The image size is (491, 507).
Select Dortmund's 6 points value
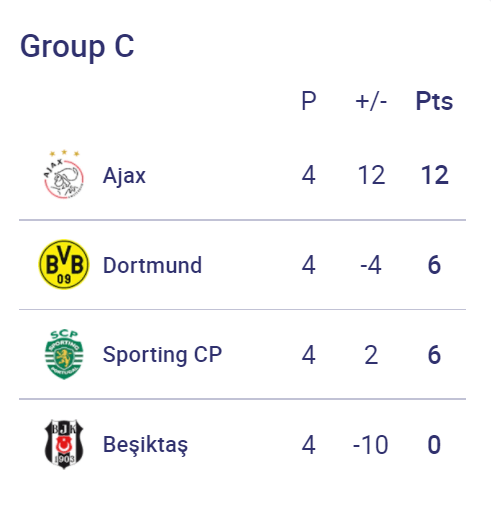[x=434, y=265]
